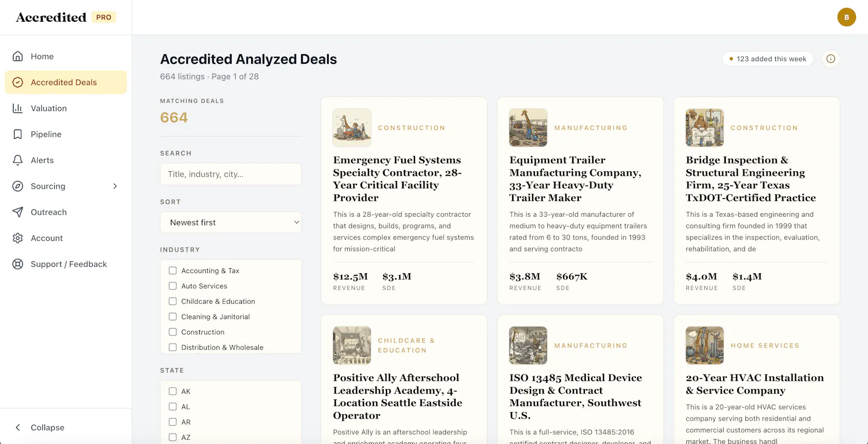Open the info circle icon near header
Viewport: 868px width, 444px height.
[x=831, y=59]
